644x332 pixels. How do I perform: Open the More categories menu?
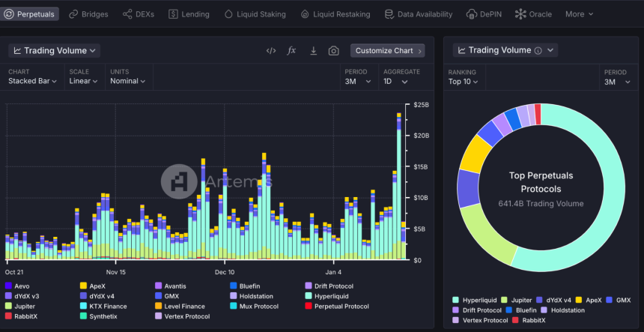pyautogui.click(x=579, y=14)
